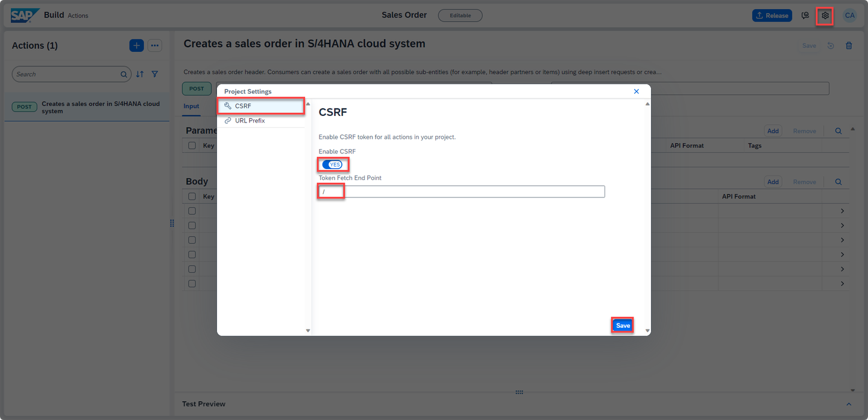Filter the actions list

pos(155,74)
